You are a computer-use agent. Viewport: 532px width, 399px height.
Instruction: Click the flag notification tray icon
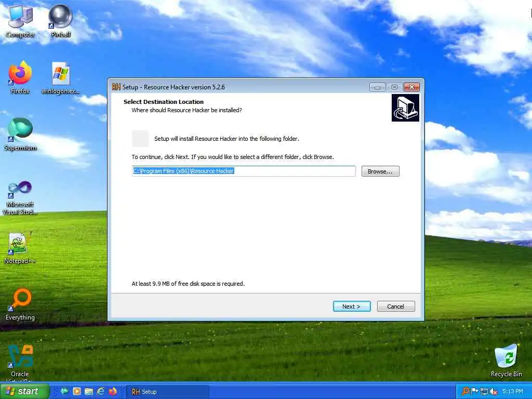[x=475, y=391]
